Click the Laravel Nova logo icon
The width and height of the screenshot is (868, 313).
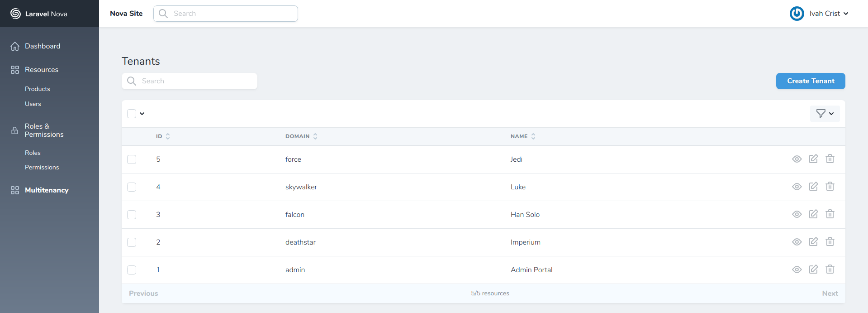15,14
